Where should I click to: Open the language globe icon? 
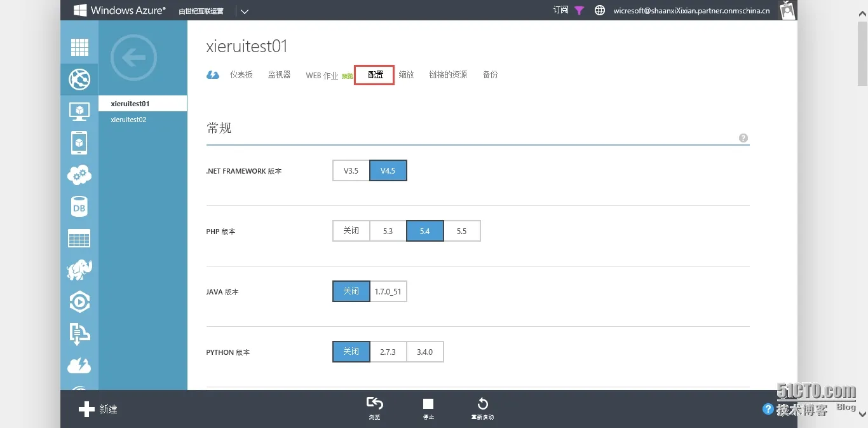[x=599, y=10]
